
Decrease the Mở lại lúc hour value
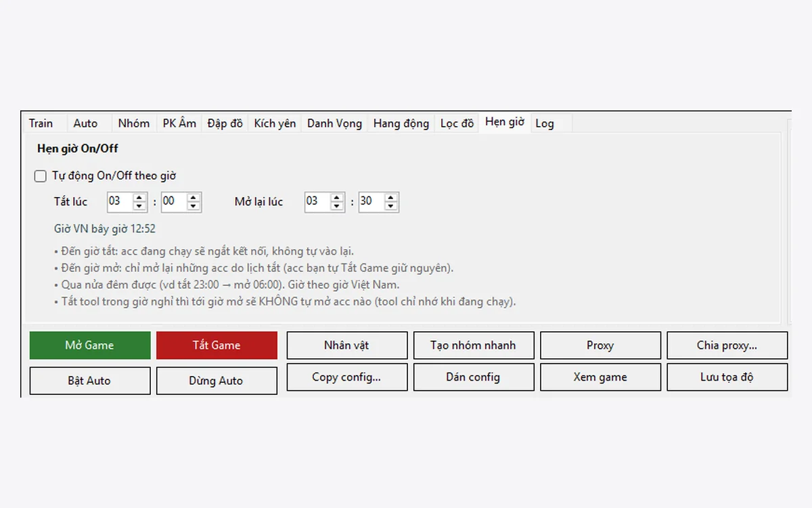point(337,206)
